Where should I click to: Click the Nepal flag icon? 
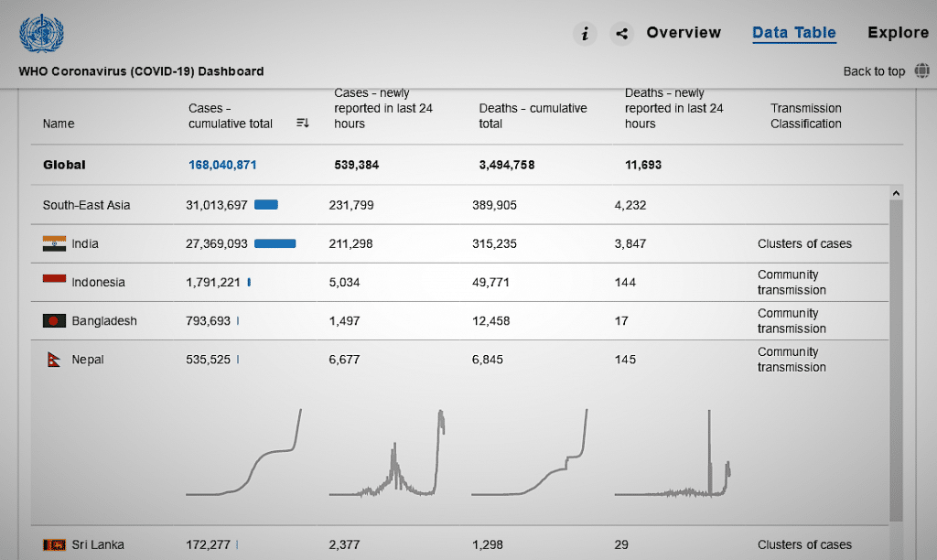(x=54, y=360)
